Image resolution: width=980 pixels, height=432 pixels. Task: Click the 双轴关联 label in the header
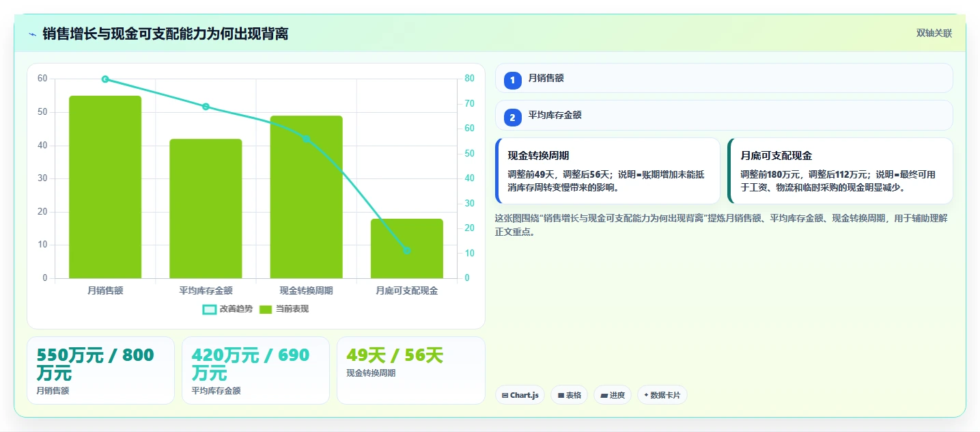(934, 33)
